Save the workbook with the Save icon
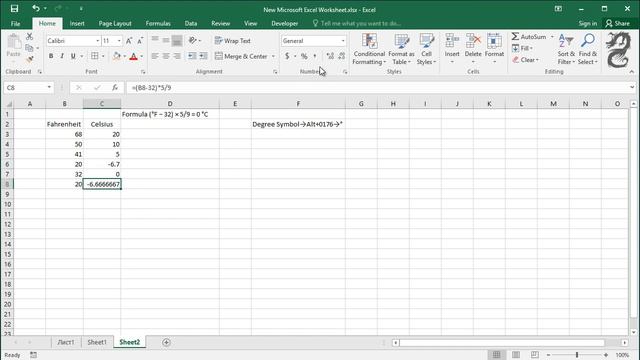 point(14,9)
